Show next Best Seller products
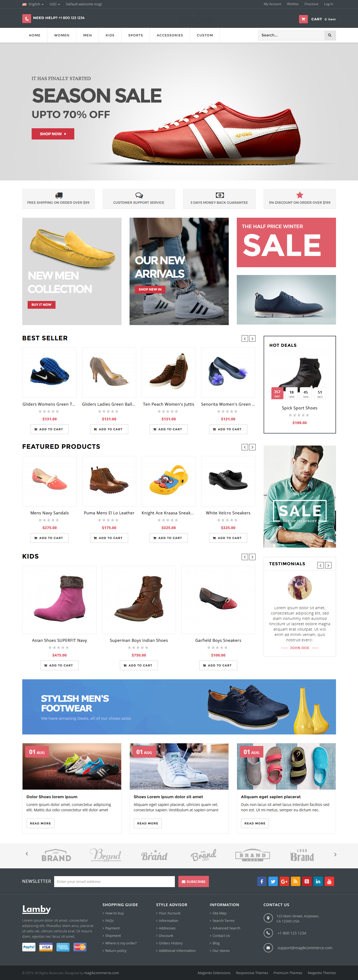 coord(252,339)
